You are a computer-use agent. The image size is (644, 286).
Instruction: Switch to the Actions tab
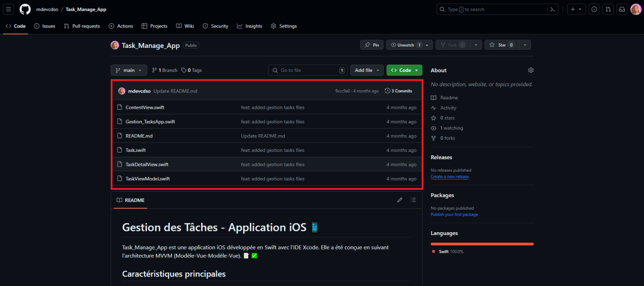(x=121, y=26)
